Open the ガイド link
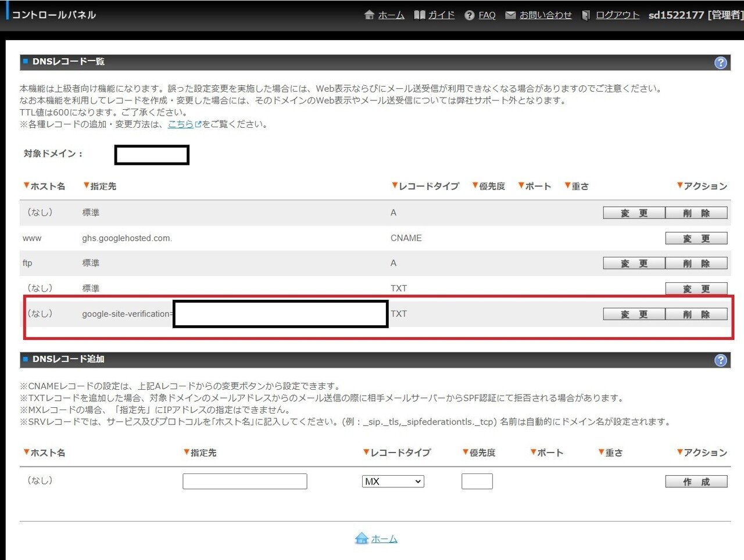Screen dimensions: 744x560 441,15
